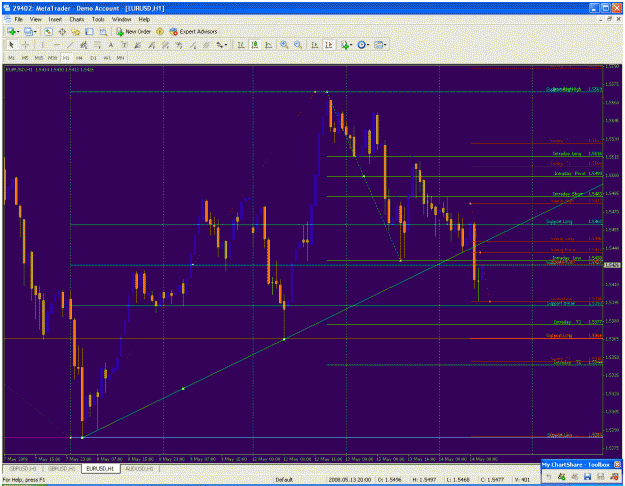This screenshot has width=625, height=486.
Task: Draw a horizontal line tool
Action: [x=56, y=45]
